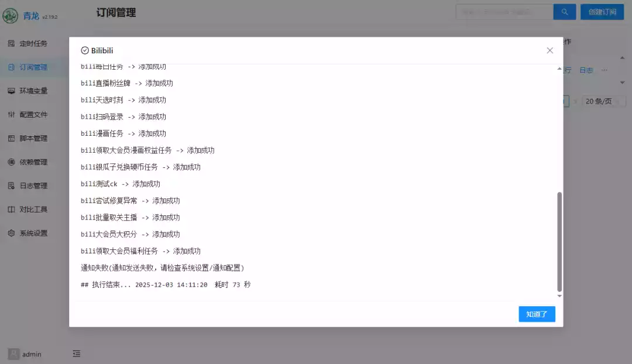Open 定时任务 via its sidebar icon
632x364 pixels.
11,43
